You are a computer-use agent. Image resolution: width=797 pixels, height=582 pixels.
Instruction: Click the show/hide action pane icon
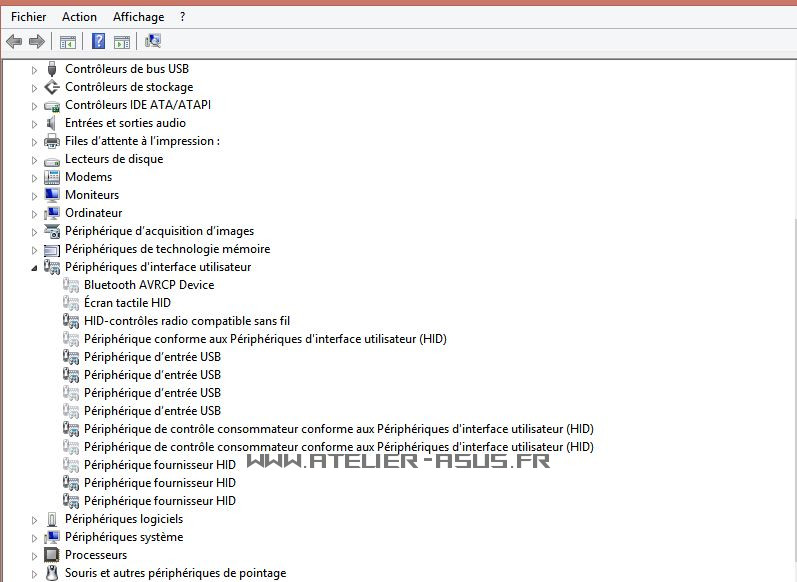click(x=122, y=41)
